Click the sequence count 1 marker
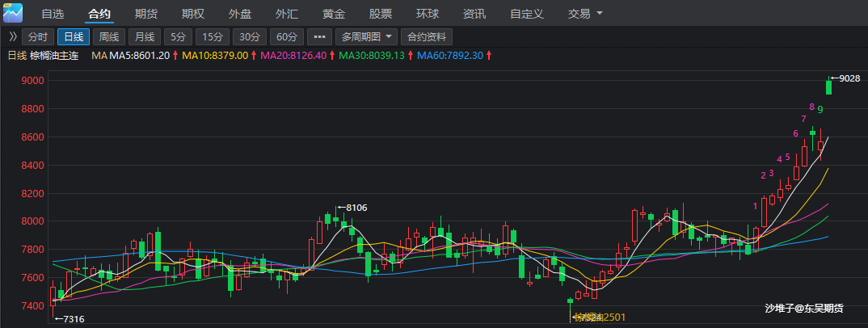The width and height of the screenshot is (868, 328). 755,206
